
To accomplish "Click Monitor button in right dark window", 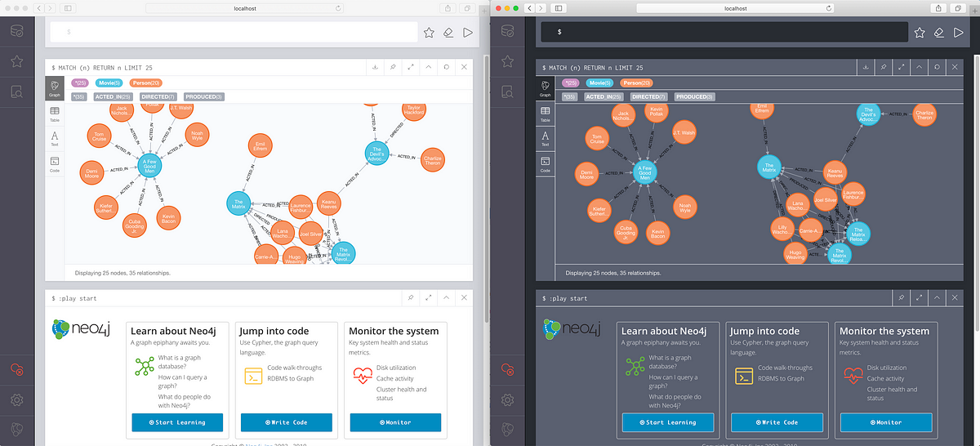I will (x=885, y=422).
